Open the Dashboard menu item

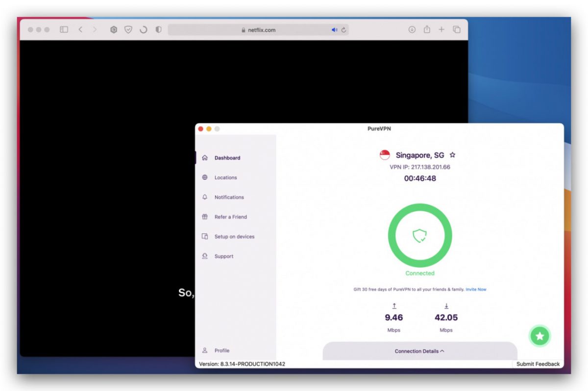click(227, 158)
